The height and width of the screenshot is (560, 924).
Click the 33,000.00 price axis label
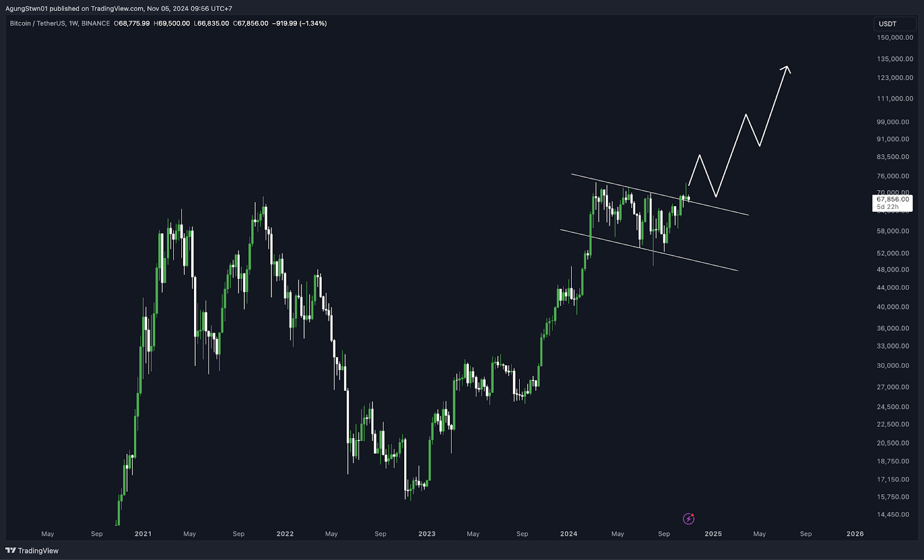click(x=893, y=346)
